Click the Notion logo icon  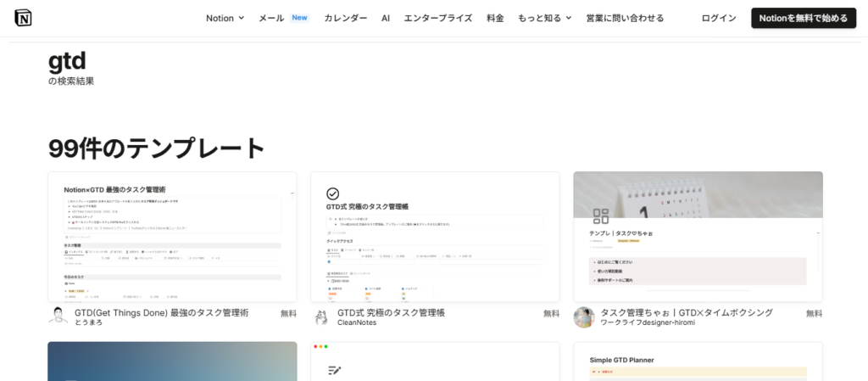[23, 18]
